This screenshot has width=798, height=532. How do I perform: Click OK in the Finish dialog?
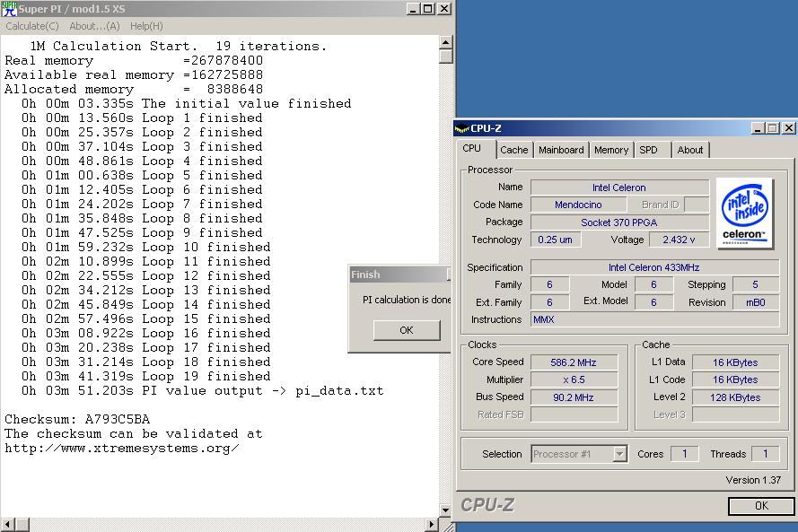(407, 330)
